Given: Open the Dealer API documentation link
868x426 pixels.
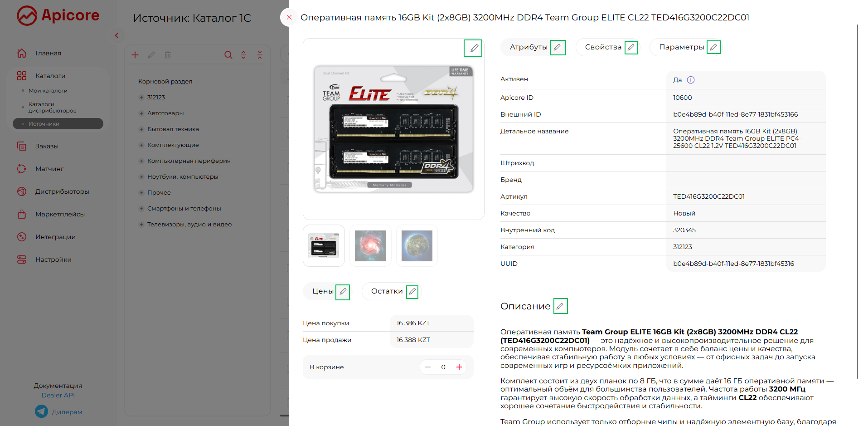Looking at the screenshot, I should 58,395.
